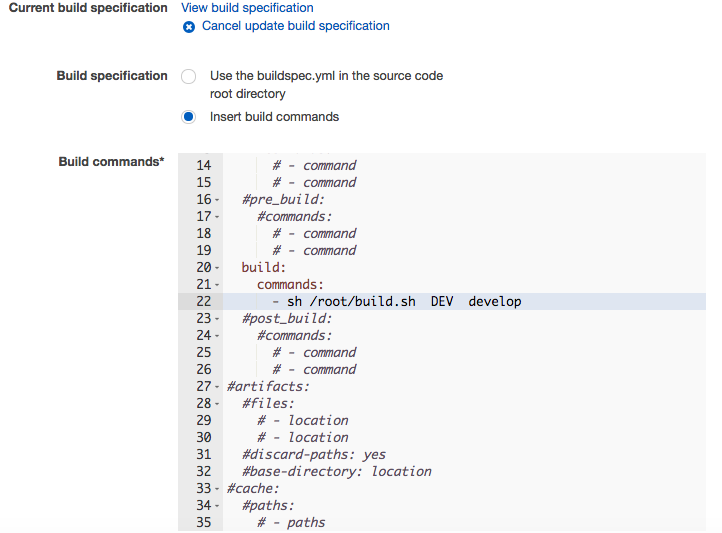Collapse the #artifacts fold on line 27

216,387
